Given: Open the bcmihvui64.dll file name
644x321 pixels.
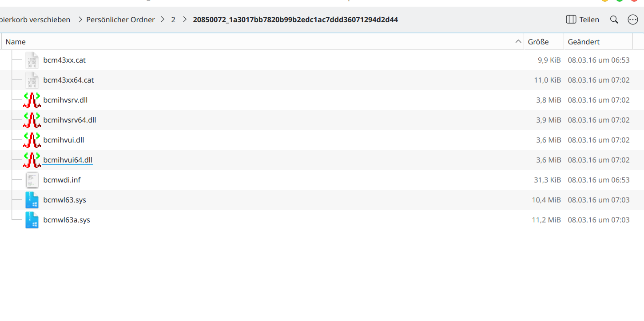Looking at the screenshot, I should tap(68, 160).
